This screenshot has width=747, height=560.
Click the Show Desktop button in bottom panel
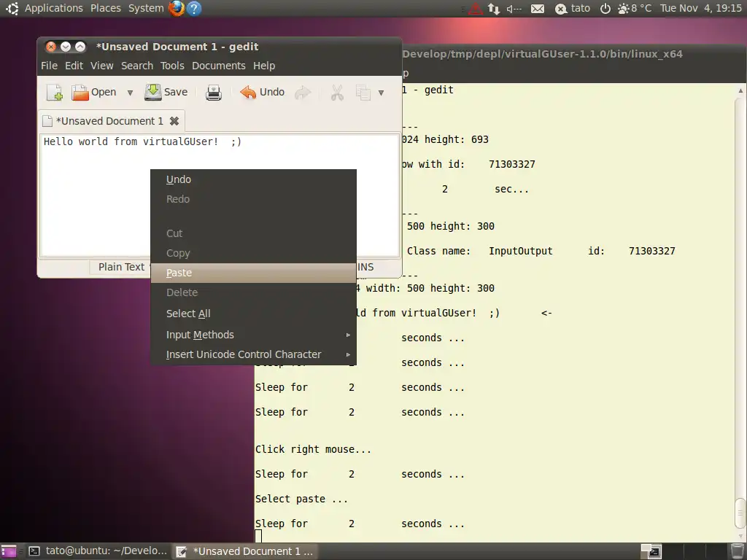[x=9, y=551]
